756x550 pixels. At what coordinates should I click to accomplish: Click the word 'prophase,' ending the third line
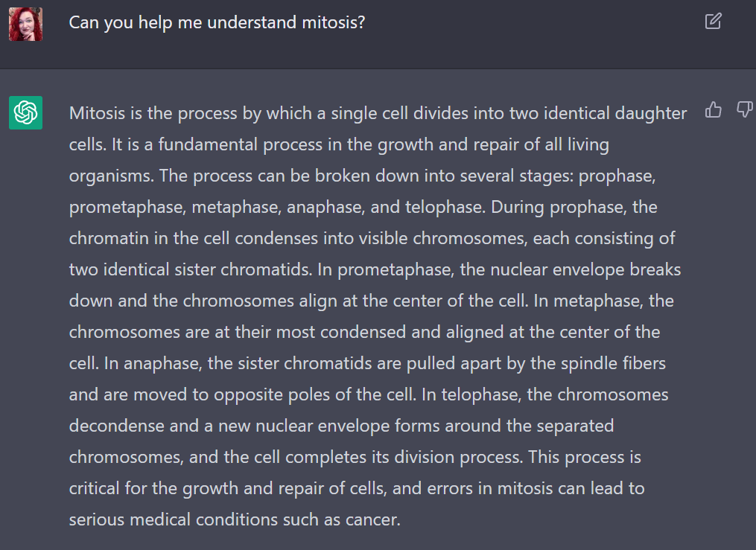617,176
